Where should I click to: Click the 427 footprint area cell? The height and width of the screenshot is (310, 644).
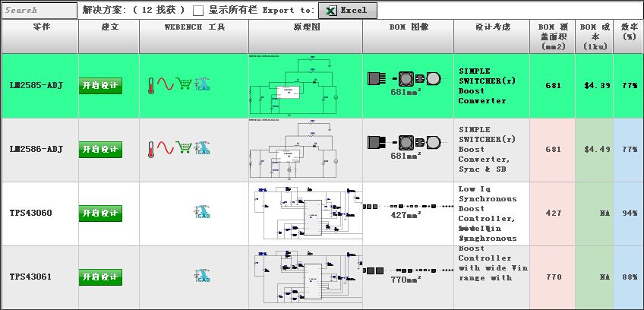[x=553, y=213]
